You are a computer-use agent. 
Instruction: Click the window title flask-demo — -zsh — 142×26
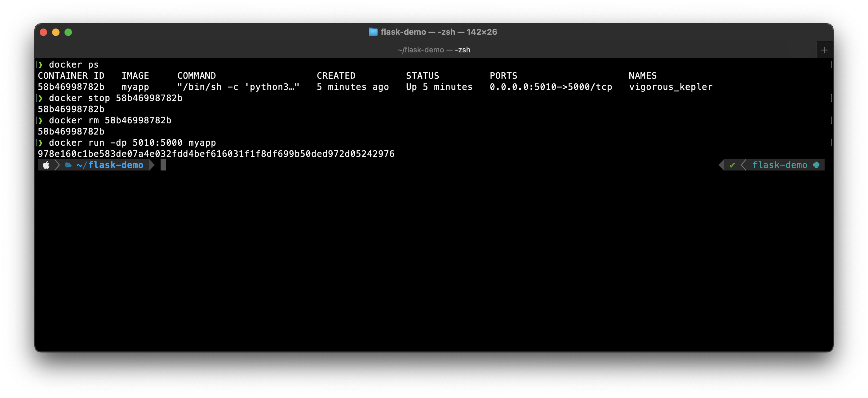438,32
